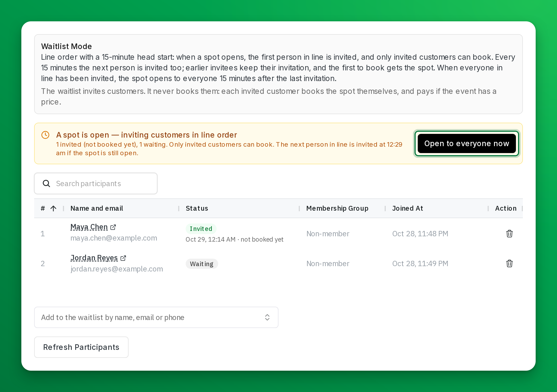
Task: Select jordan.reyes@example.com email text
Action: coord(117,269)
